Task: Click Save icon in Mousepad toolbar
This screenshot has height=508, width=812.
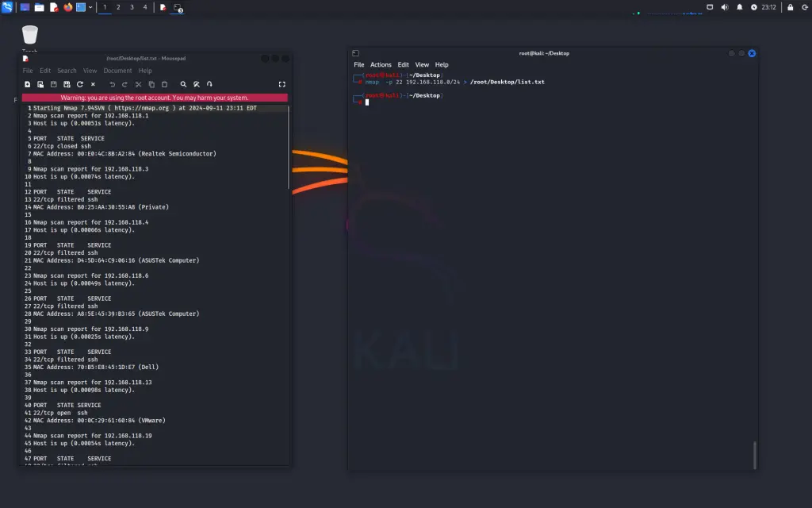Action: coord(54,84)
